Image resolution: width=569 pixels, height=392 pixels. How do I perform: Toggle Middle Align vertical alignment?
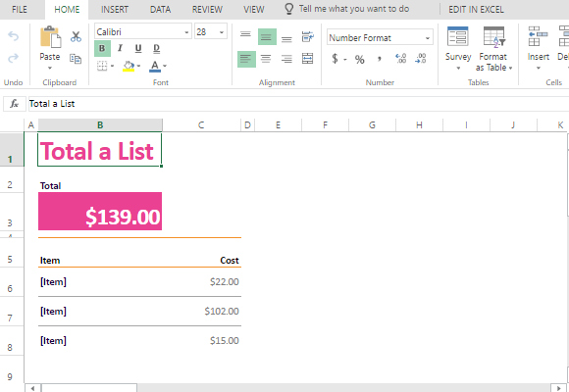click(267, 36)
